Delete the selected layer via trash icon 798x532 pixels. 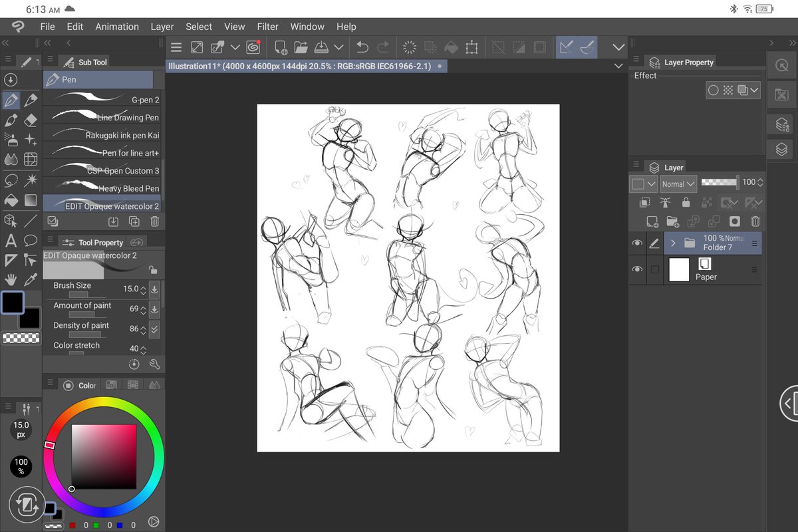coord(755,222)
